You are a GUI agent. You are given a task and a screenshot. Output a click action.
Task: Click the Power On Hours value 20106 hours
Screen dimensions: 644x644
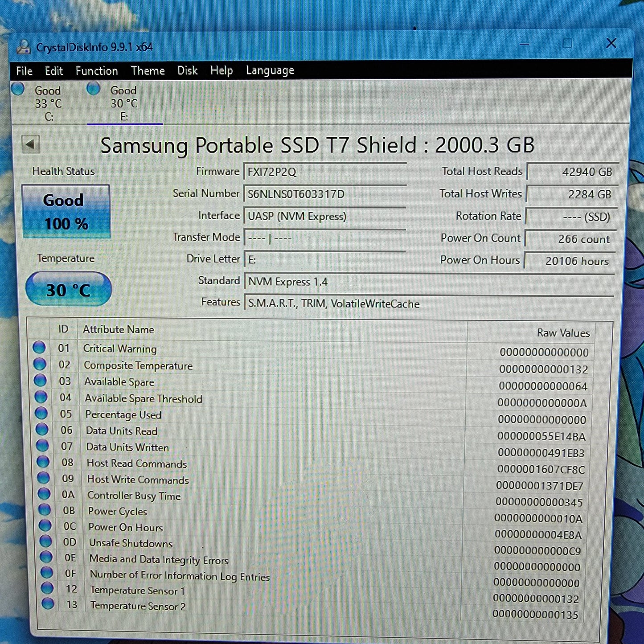point(569,261)
